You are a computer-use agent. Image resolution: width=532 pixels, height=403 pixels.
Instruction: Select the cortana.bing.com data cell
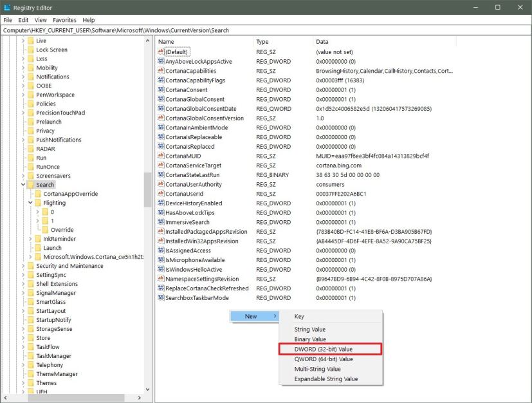[x=338, y=165]
